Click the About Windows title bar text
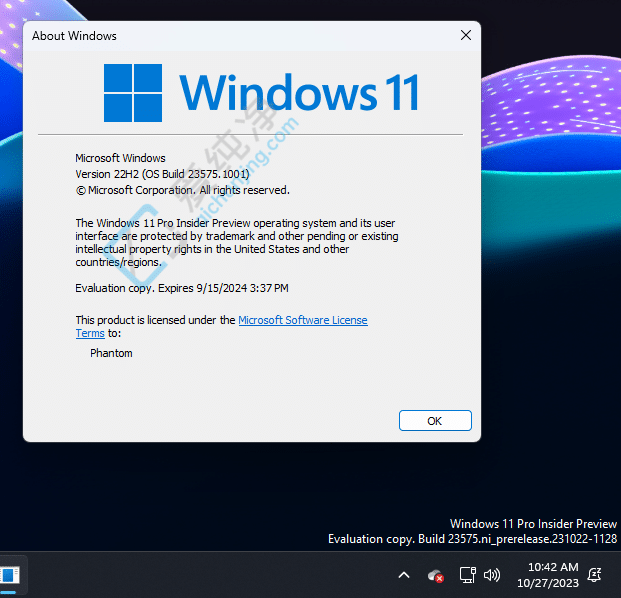The image size is (621, 598). click(74, 36)
